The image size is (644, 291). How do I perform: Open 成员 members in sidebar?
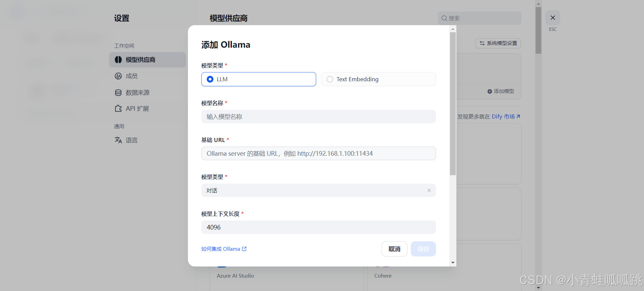[147, 76]
